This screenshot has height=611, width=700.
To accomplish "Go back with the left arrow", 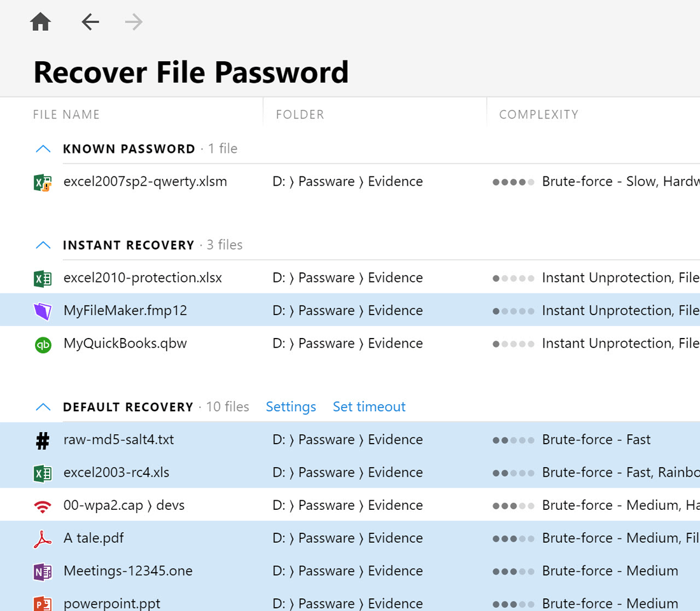I will [x=90, y=22].
